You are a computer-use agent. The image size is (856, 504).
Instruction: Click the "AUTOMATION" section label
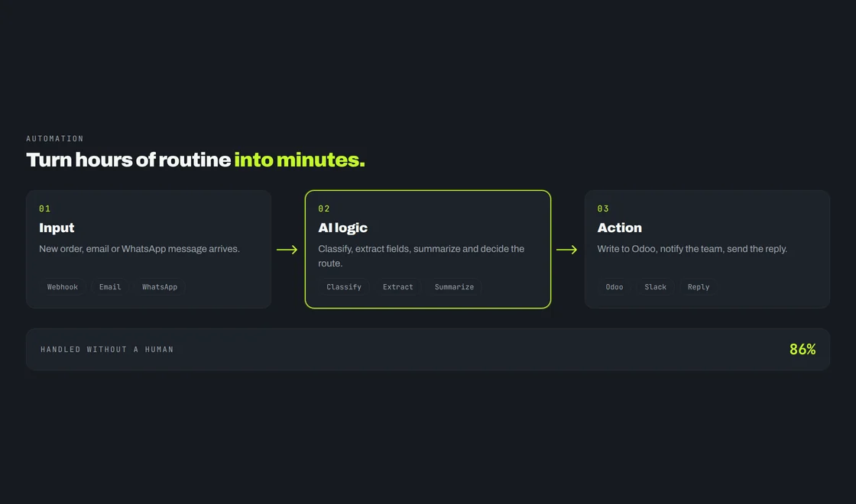pos(55,138)
